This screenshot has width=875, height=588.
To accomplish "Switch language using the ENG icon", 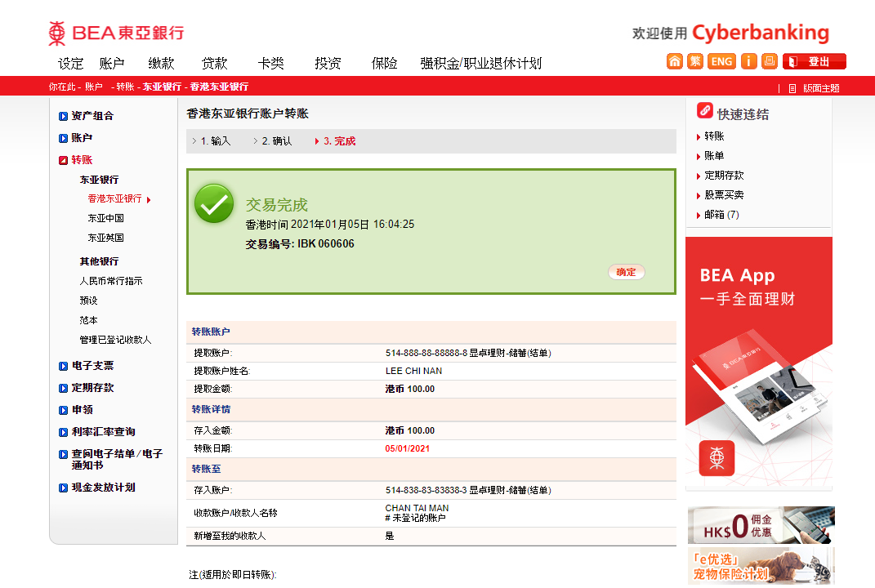I will pyautogui.click(x=721, y=61).
